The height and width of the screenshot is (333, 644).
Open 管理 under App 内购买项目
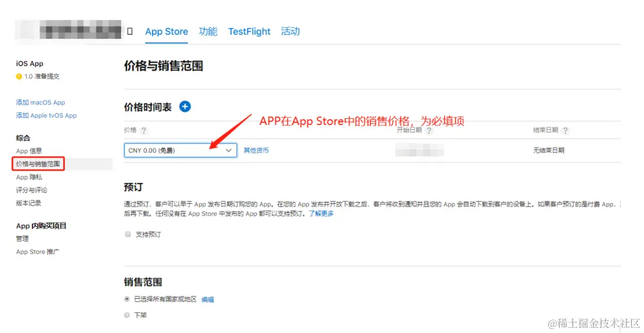(x=22, y=239)
